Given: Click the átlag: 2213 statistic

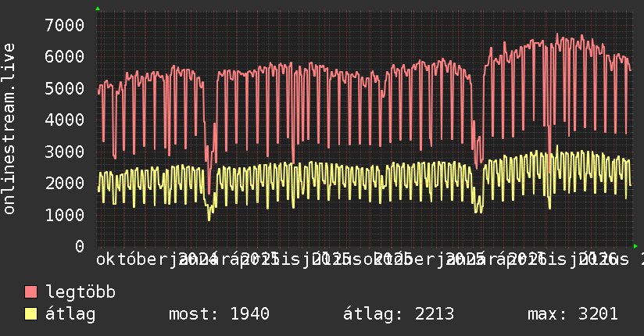Looking at the screenshot, I should (x=399, y=314).
